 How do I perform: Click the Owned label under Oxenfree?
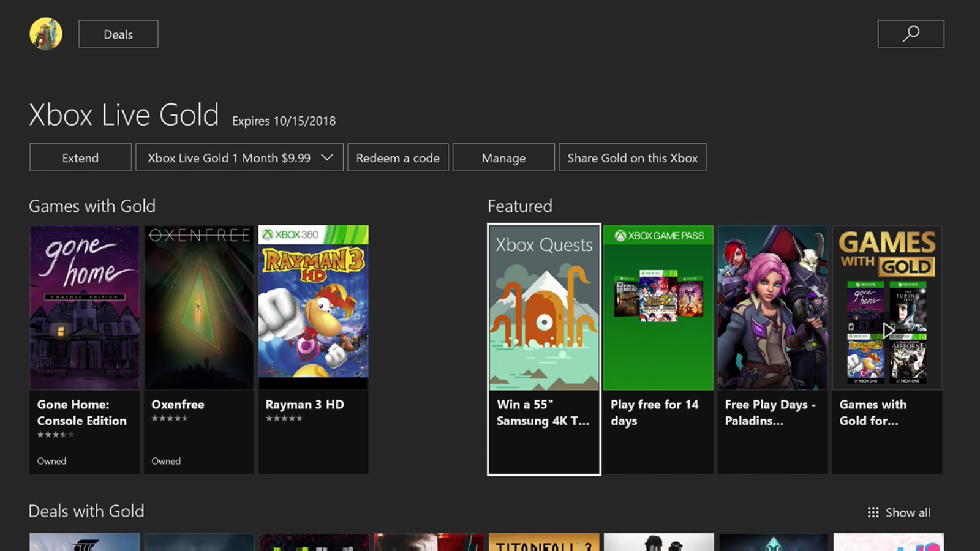click(x=166, y=461)
